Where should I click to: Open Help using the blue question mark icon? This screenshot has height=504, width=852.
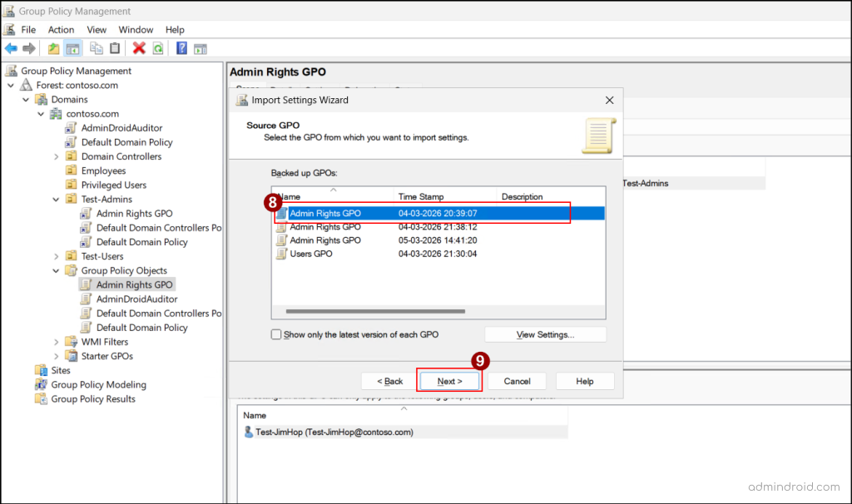point(181,47)
